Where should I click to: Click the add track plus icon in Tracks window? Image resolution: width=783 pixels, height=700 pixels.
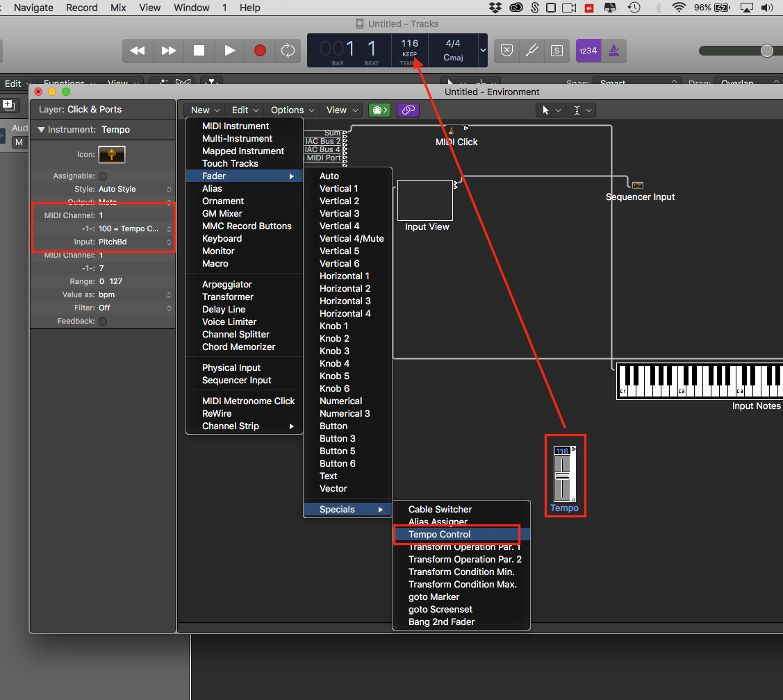tap(8, 105)
